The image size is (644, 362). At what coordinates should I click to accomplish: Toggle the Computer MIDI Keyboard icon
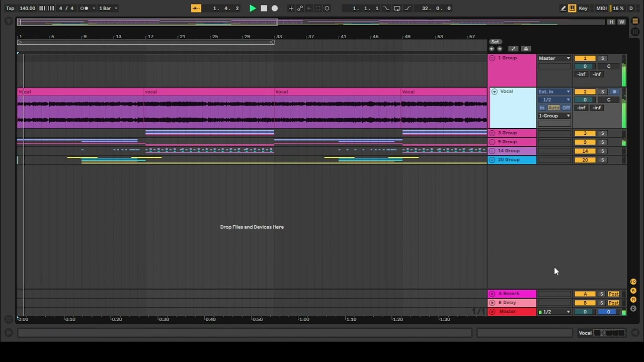point(572,8)
